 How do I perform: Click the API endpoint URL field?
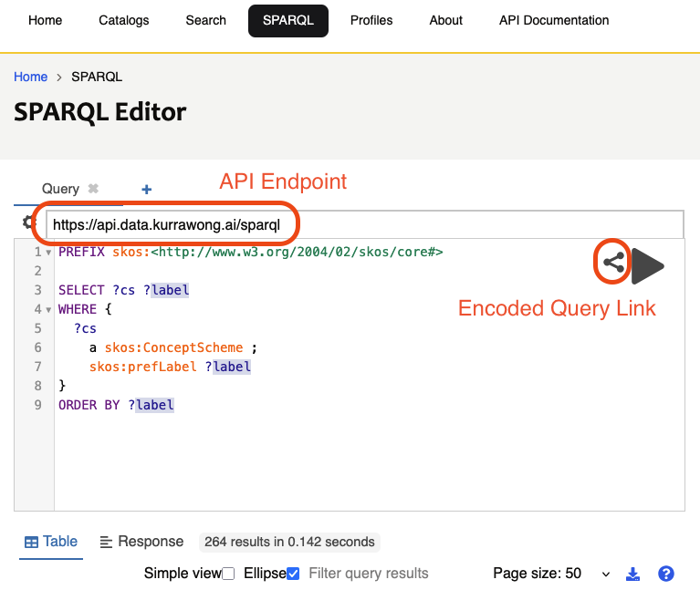coord(365,223)
